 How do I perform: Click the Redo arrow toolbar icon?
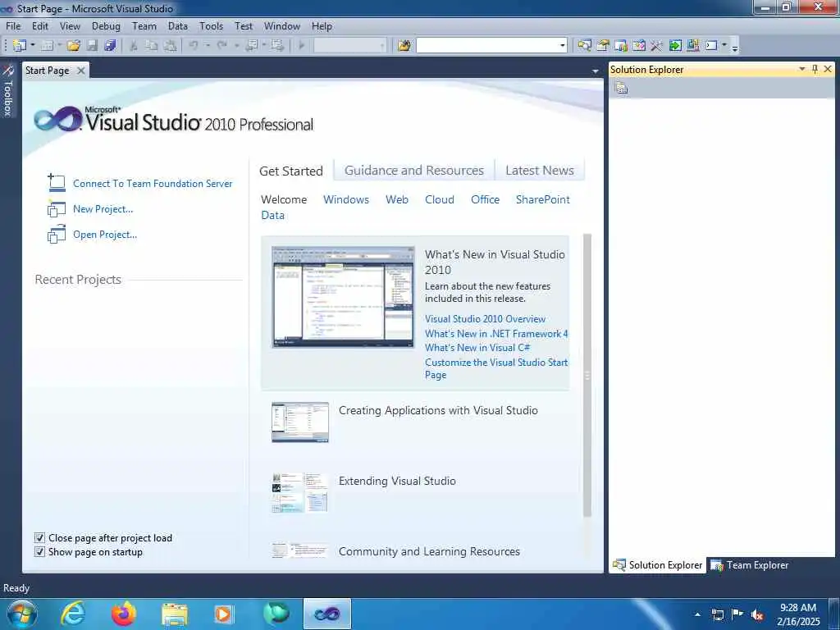click(221, 46)
